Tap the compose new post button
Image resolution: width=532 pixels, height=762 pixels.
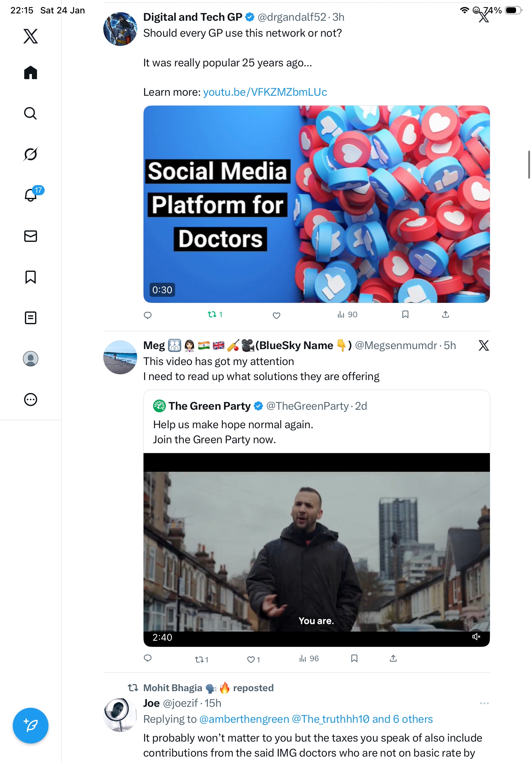pos(31,726)
